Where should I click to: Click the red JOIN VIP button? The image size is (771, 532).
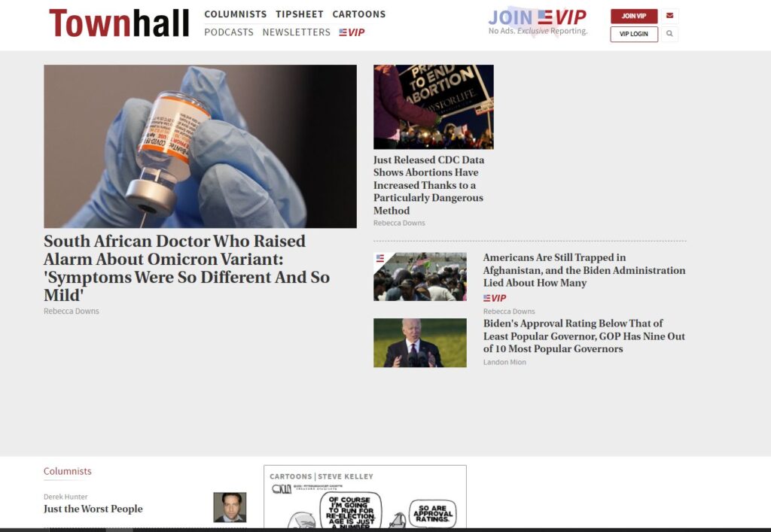click(x=634, y=16)
